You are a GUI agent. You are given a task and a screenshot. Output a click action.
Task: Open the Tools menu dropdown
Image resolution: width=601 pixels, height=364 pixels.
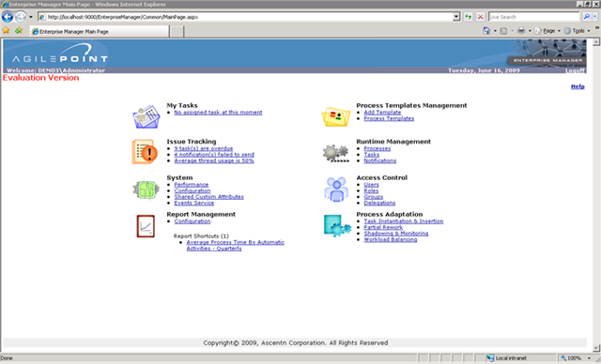click(577, 31)
